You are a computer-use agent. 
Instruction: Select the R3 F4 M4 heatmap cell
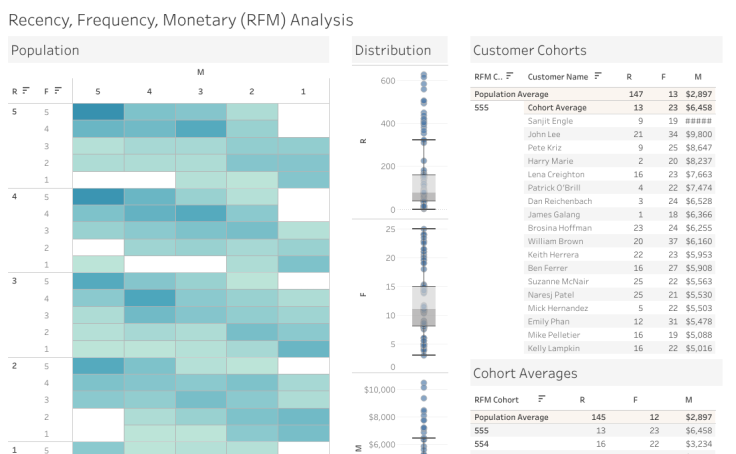click(149, 297)
